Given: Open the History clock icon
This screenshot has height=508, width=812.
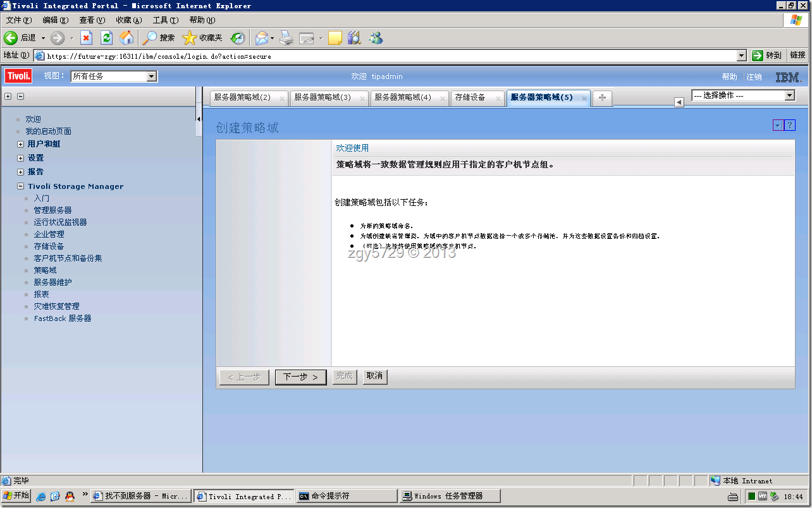Looking at the screenshot, I should 238,38.
